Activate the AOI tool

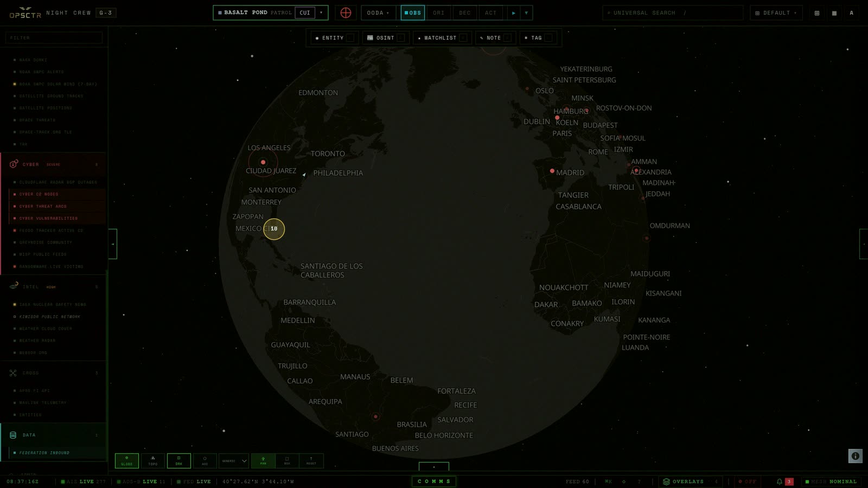click(205, 461)
